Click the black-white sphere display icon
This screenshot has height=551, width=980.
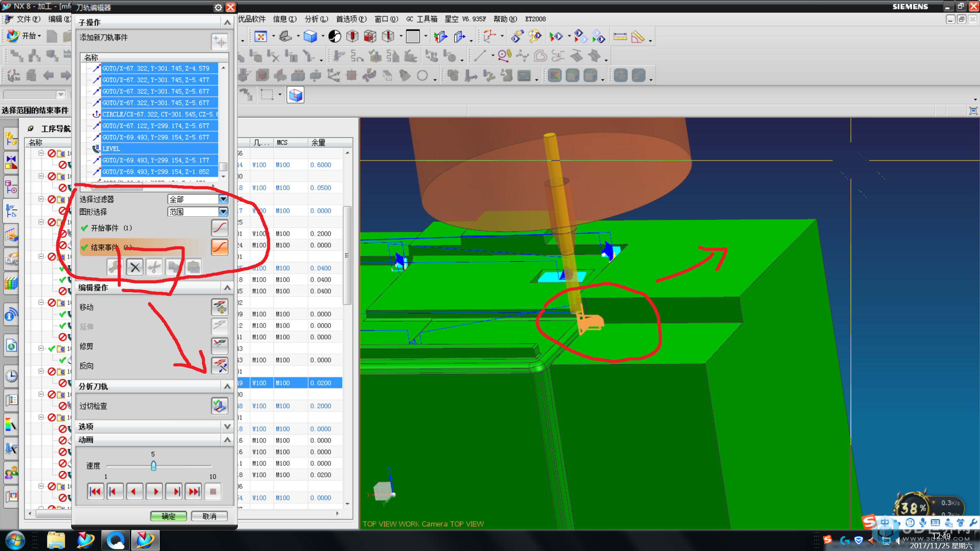pos(335,37)
